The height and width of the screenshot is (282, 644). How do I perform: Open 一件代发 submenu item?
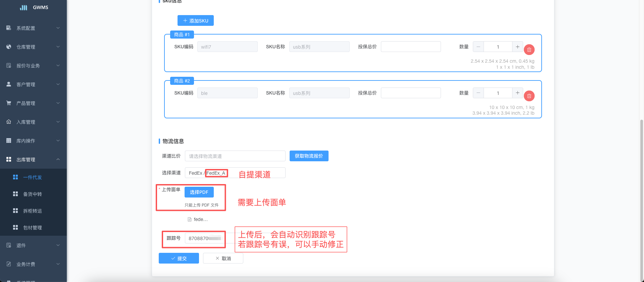click(x=33, y=177)
